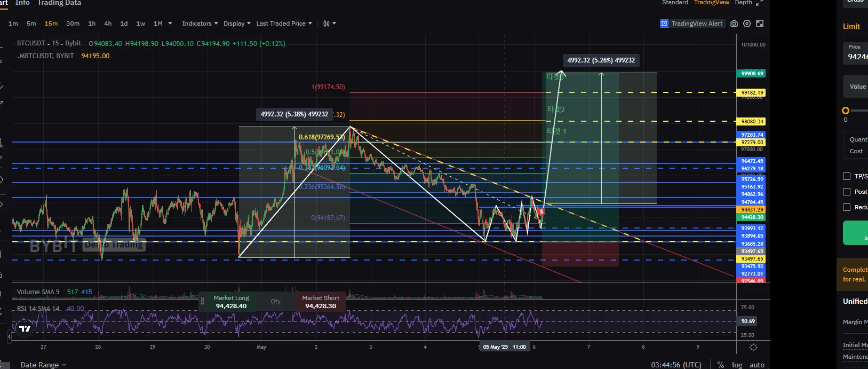The width and height of the screenshot is (868, 369).
Task: Switch to the Trading Data tab
Action: pyautogui.click(x=59, y=3)
